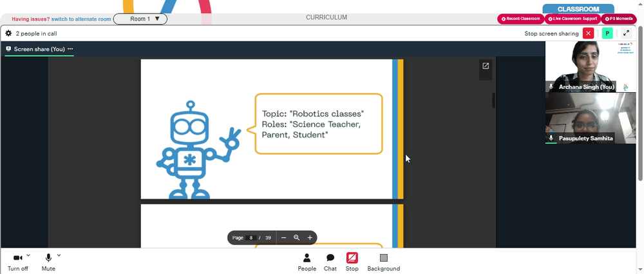Select the Screen share (You) tab
The height and width of the screenshot is (274, 644).
pos(39,50)
